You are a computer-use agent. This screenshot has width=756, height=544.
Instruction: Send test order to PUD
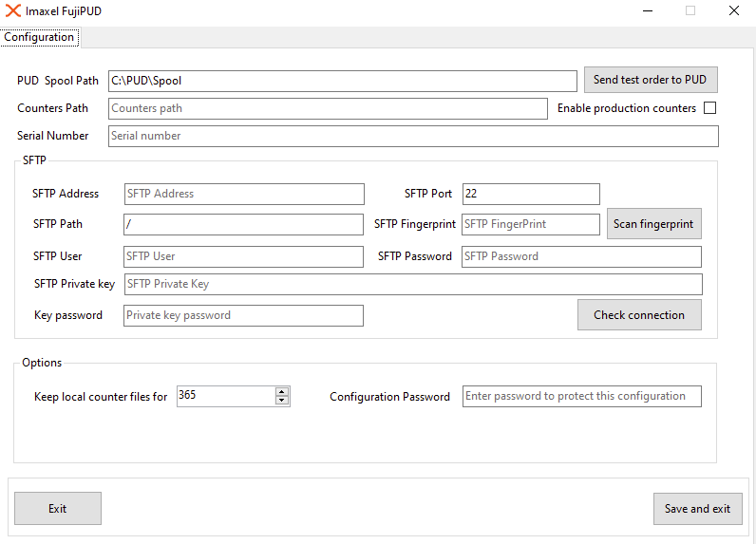point(651,80)
